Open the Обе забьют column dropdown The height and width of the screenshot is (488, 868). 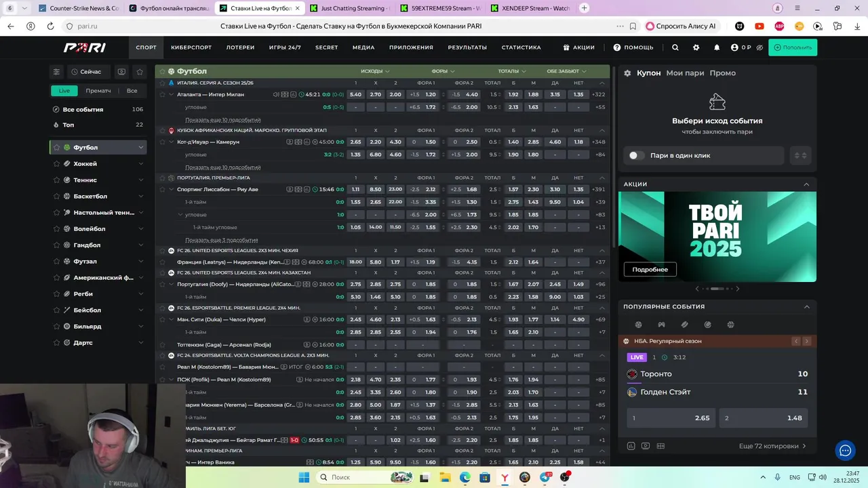[x=567, y=71]
